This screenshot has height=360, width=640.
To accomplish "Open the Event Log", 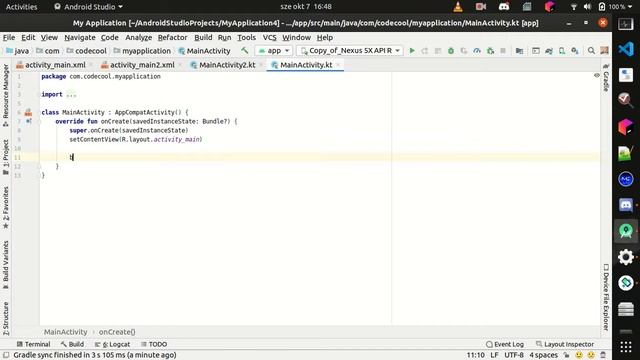I will pos(504,344).
